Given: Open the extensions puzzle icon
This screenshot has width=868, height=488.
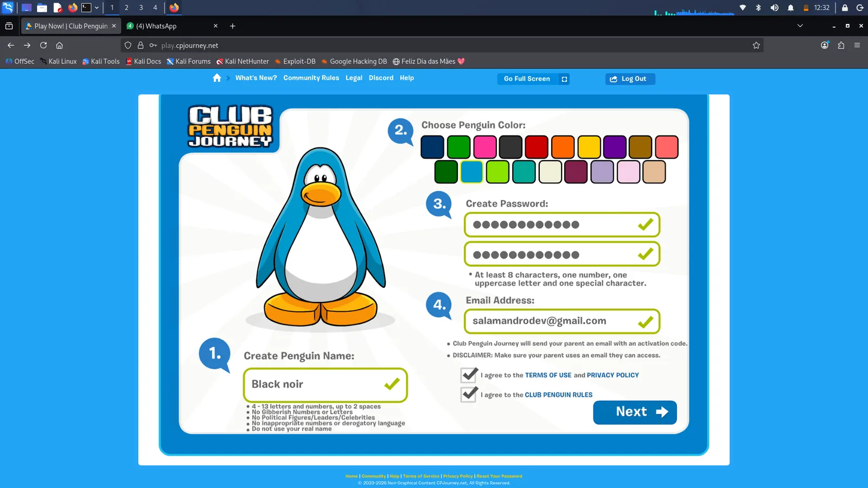Looking at the screenshot, I should pos(841,46).
